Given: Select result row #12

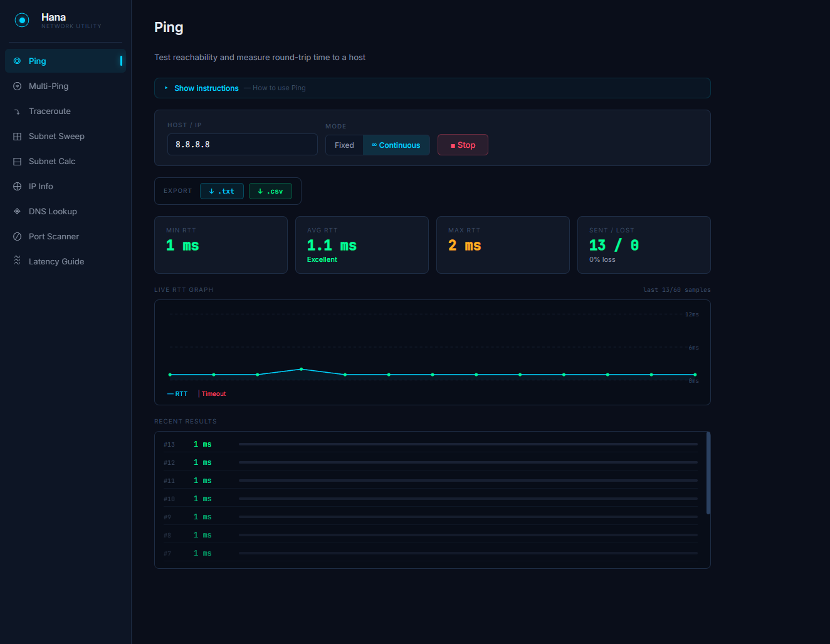Looking at the screenshot, I should pos(431,462).
